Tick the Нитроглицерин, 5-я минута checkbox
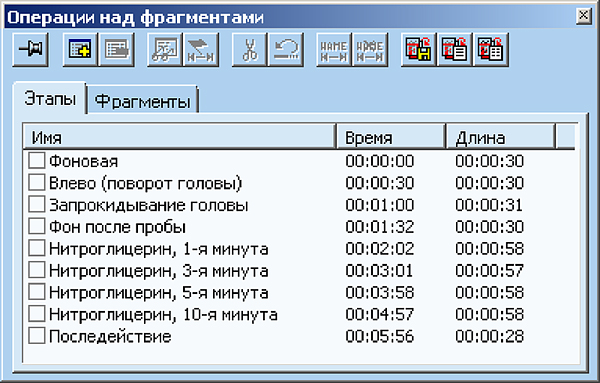This screenshot has width=600, height=383. click(x=36, y=292)
